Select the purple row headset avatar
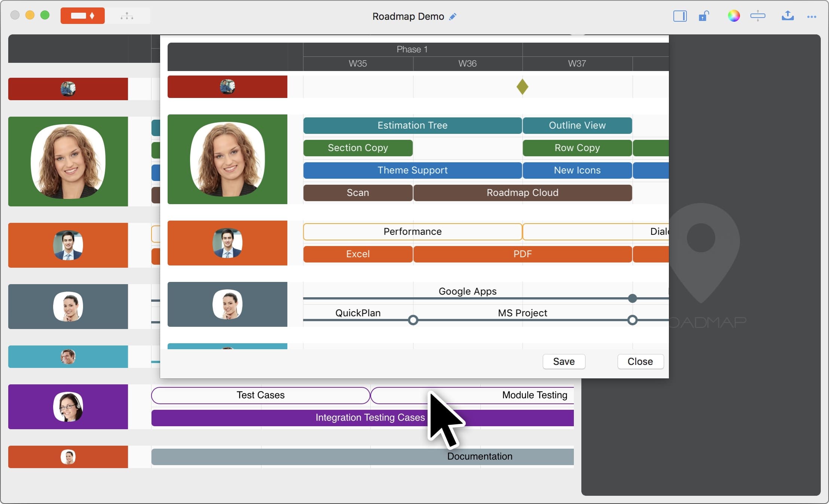 pyautogui.click(x=68, y=407)
